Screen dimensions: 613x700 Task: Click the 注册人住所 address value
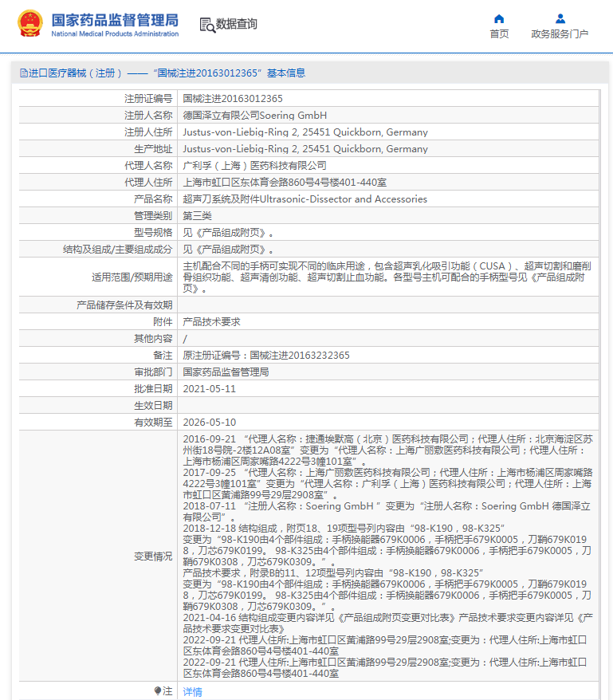point(305,132)
